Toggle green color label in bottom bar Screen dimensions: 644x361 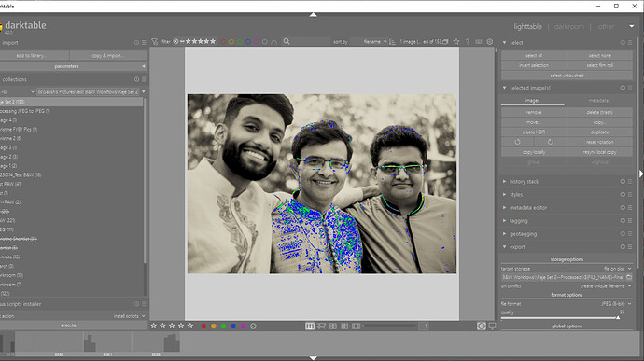click(223, 326)
